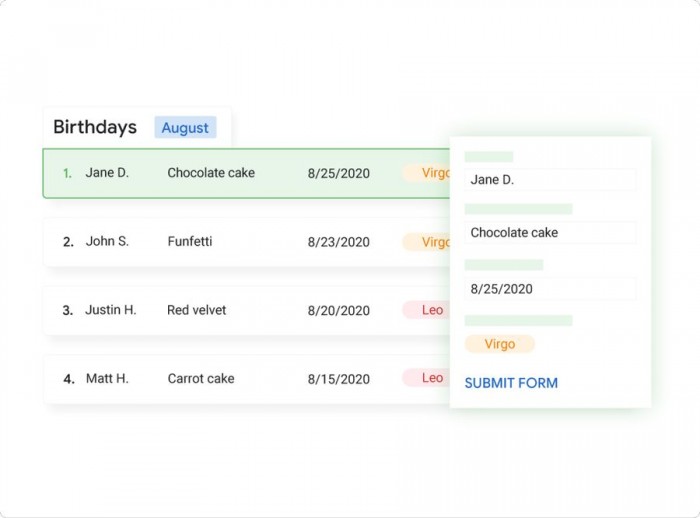Click the form's Chocolate cake input field

(x=550, y=233)
